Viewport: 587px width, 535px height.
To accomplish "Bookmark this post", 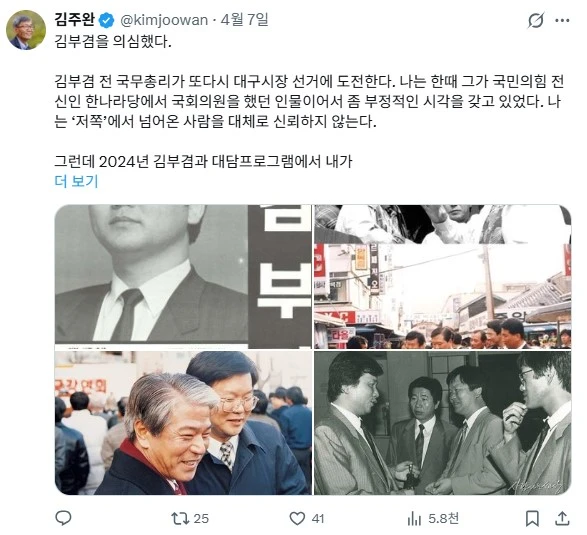I will point(532,519).
